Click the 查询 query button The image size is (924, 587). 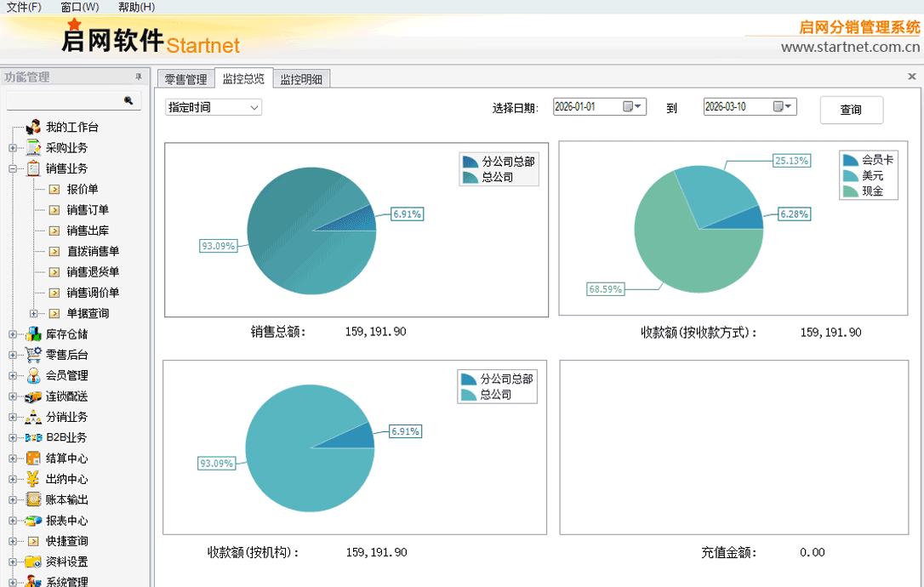coord(851,110)
